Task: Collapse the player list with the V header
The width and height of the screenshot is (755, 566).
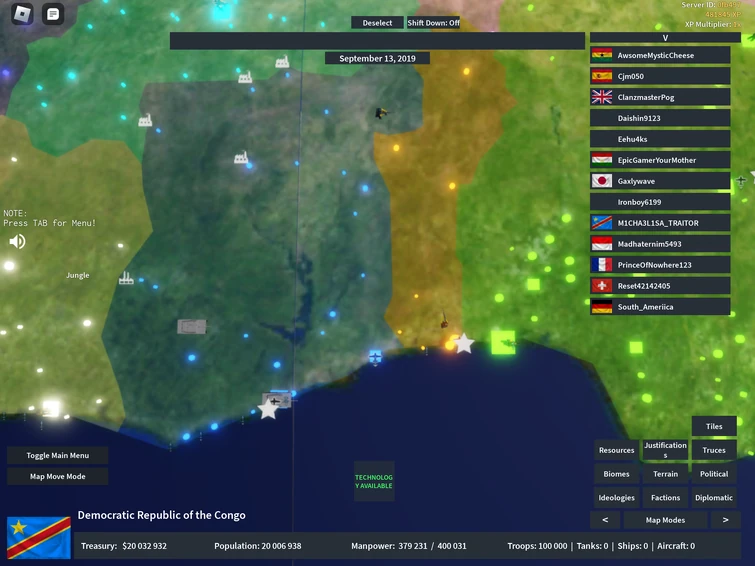Action: (665, 38)
